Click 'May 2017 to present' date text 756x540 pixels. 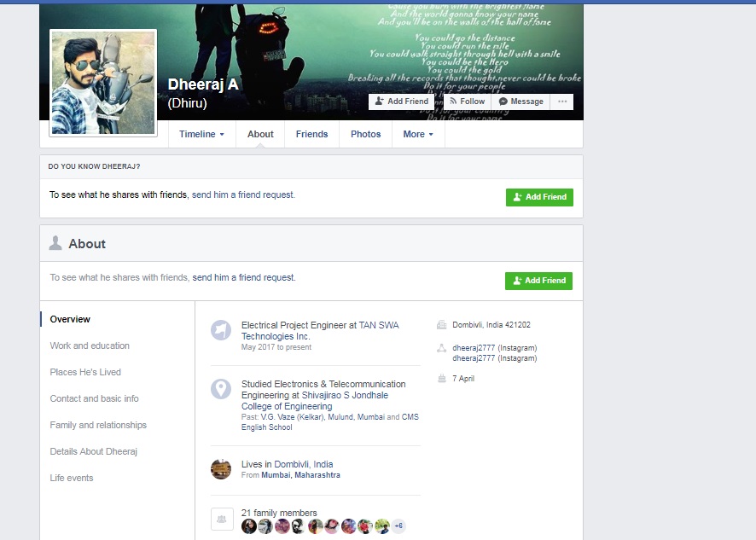276,347
